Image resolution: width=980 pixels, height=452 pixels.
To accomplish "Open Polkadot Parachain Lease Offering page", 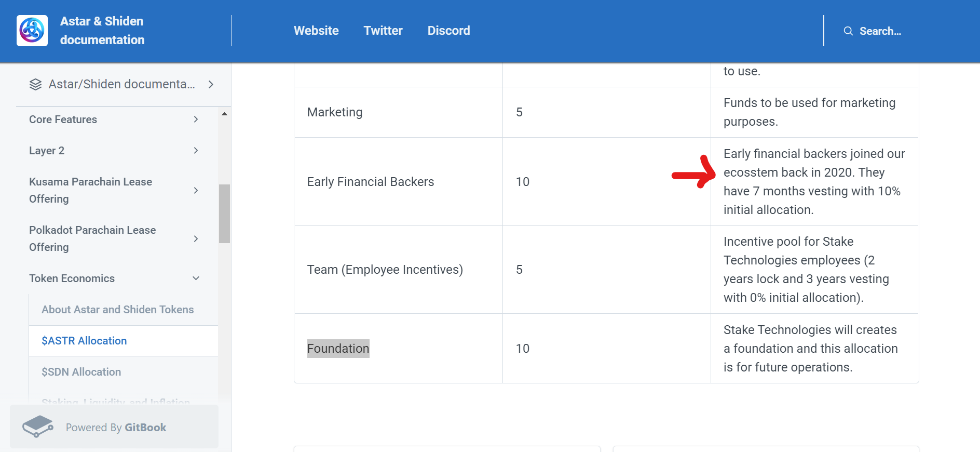I will tap(92, 238).
